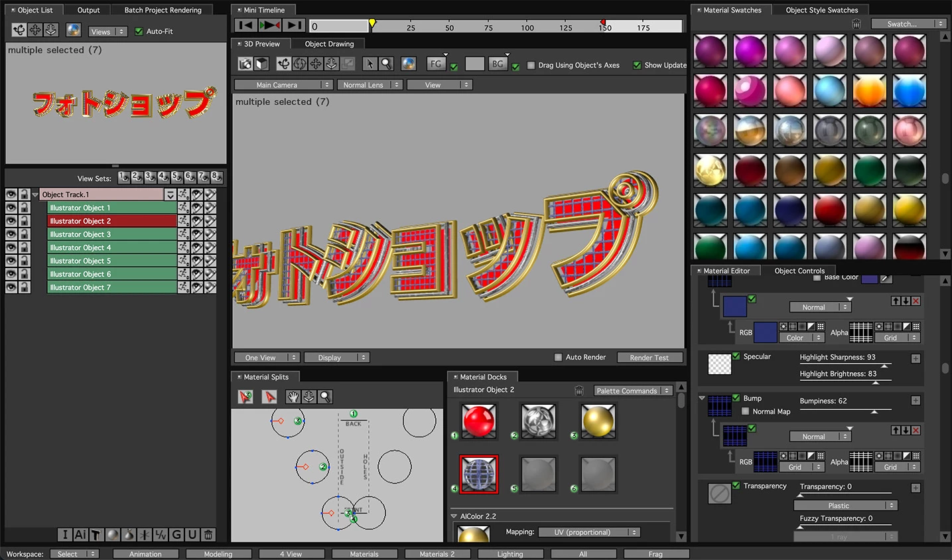
Task: Switch to the Object Drawing tab
Action: pos(329,44)
